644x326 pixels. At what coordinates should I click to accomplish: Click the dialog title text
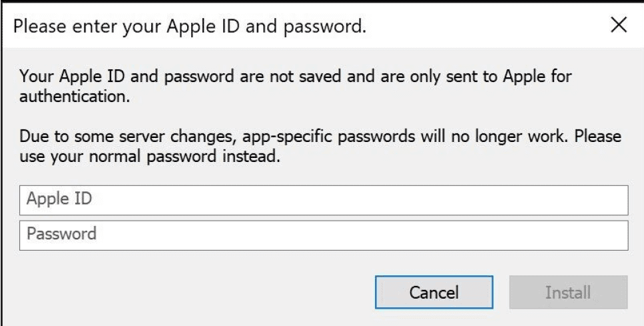(190, 27)
